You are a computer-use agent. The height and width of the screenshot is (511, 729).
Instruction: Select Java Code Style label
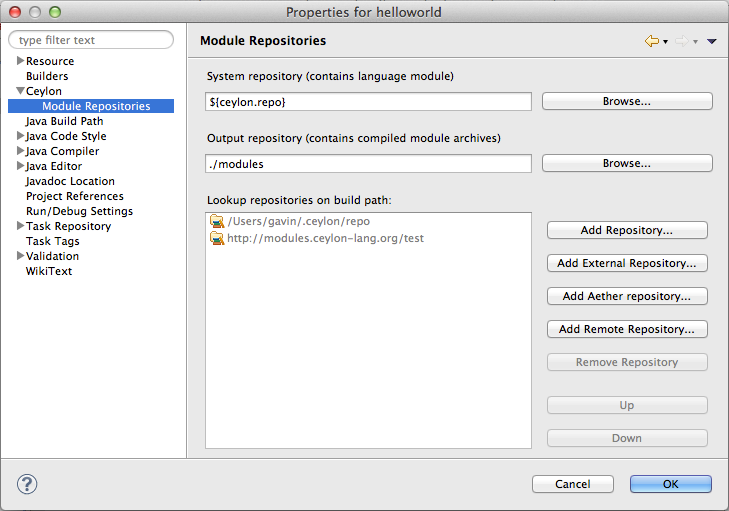tap(66, 136)
